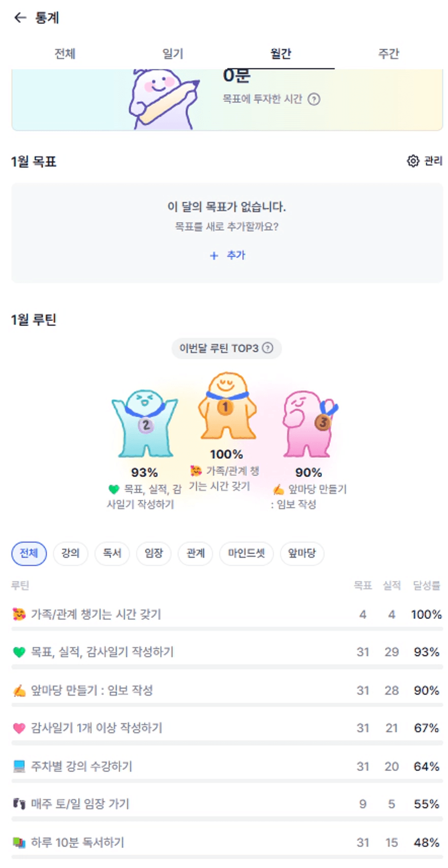Open the 일기 tab

(x=173, y=54)
